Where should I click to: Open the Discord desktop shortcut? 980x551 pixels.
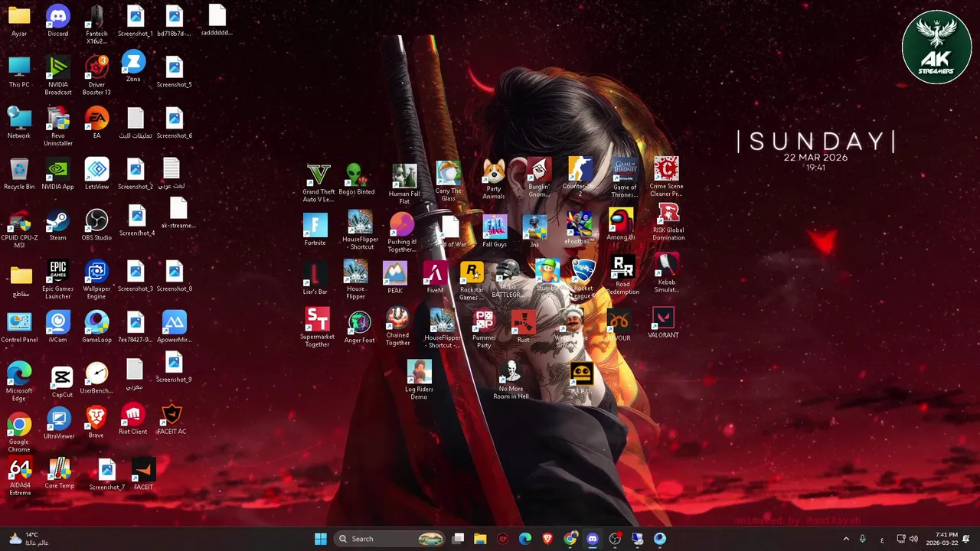pos(57,21)
